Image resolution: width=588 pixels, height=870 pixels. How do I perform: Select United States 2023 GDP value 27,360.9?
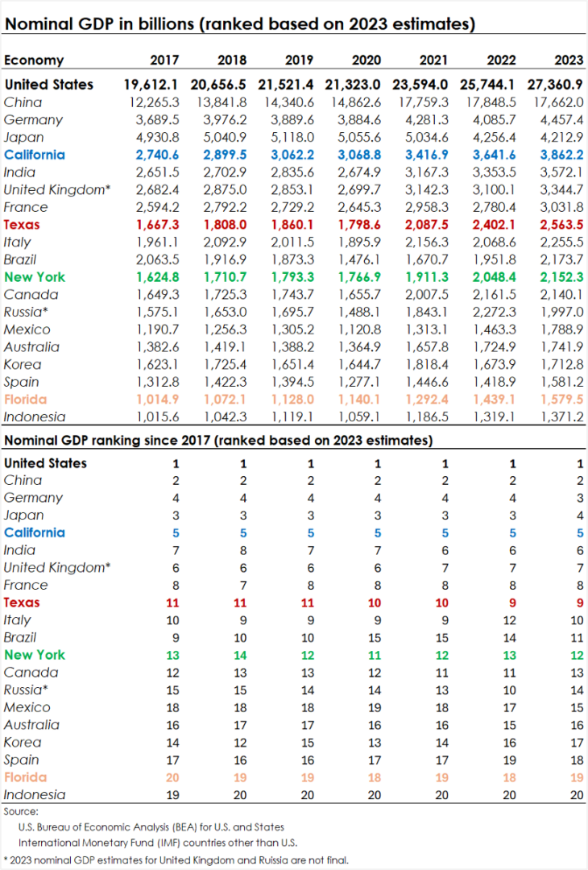[x=555, y=85]
